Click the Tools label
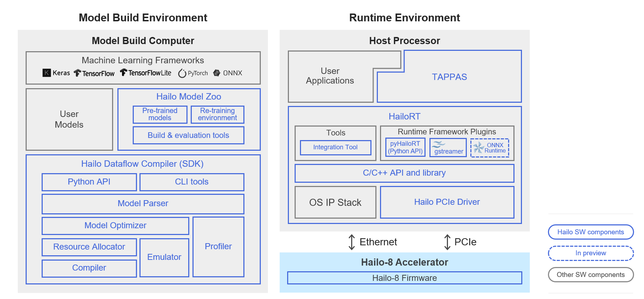Image resolution: width=644 pixels, height=299 pixels. click(x=336, y=133)
